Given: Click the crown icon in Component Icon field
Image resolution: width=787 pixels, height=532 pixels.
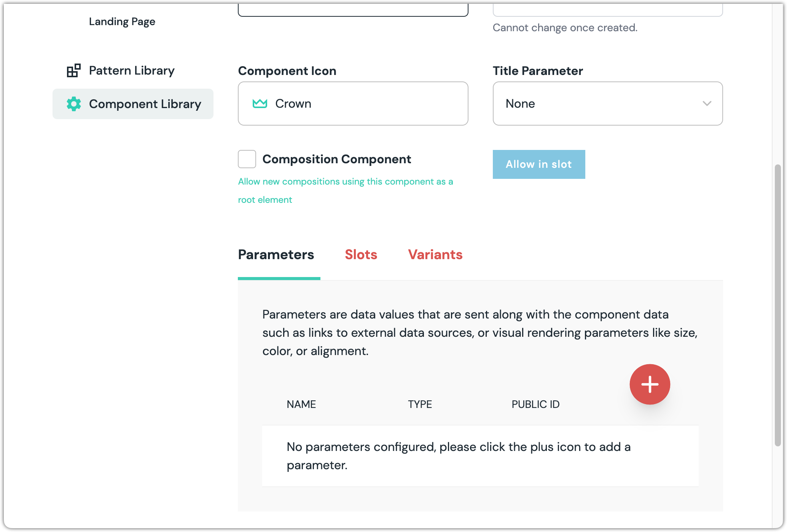Looking at the screenshot, I should [x=260, y=104].
